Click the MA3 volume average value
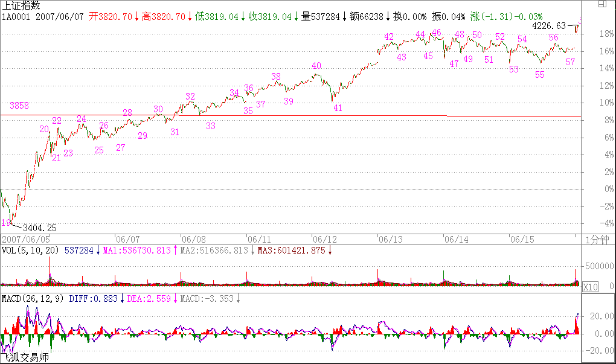Image resolution: width=616 pixels, height=364 pixels. 292,250
